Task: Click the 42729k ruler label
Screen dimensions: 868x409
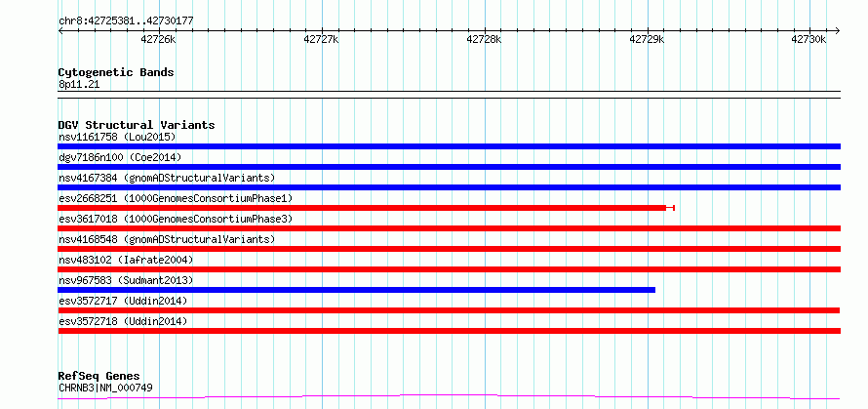Action: coord(648,40)
